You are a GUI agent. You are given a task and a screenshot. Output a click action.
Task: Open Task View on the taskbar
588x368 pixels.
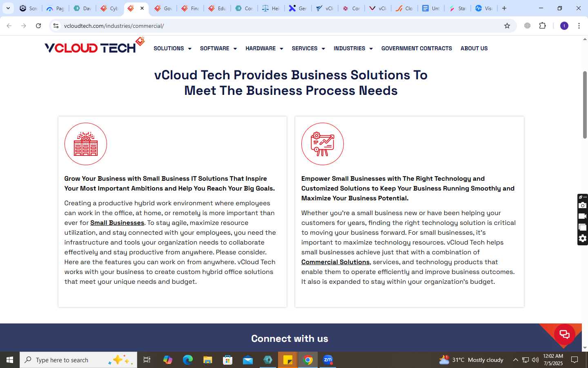147,360
